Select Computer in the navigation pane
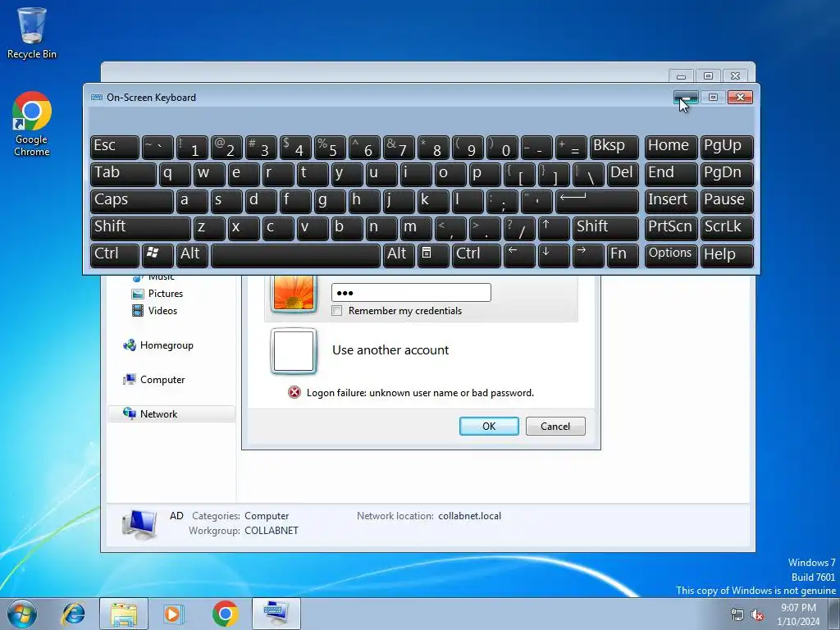Viewport: 840px width, 630px height. point(162,380)
